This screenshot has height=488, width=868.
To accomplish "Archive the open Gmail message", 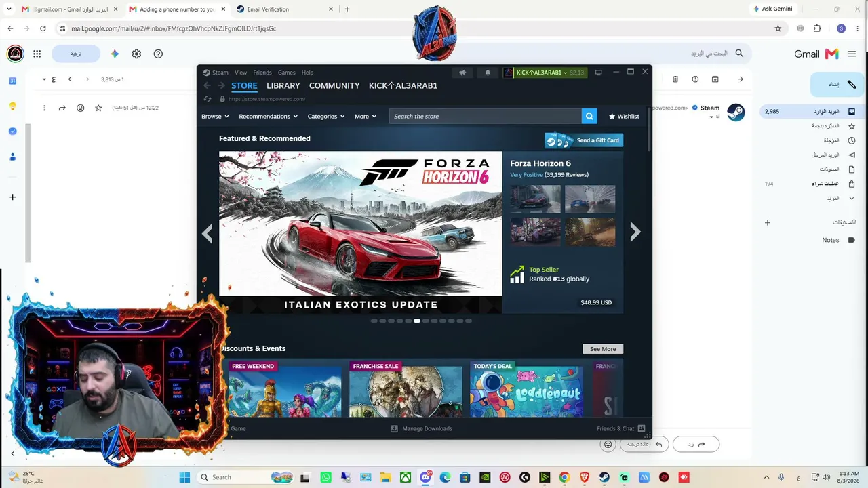I will tap(715, 79).
